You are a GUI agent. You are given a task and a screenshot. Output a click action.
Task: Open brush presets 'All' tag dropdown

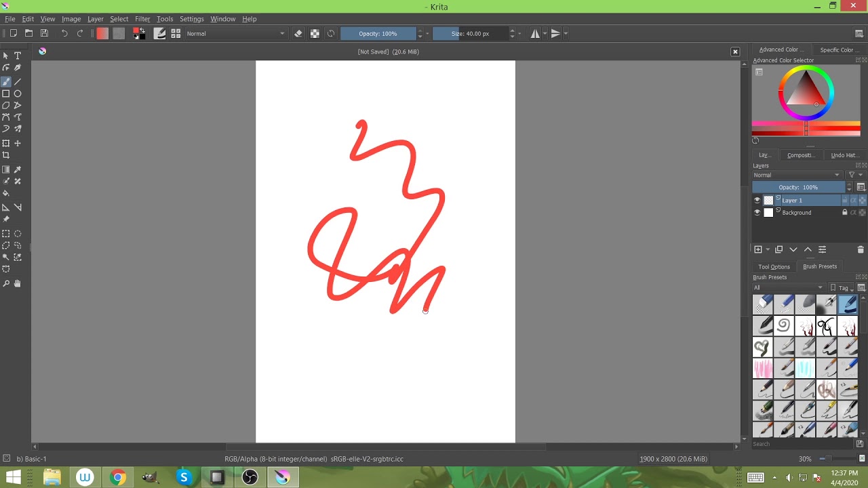pyautogui.click(x=788, y=287)
